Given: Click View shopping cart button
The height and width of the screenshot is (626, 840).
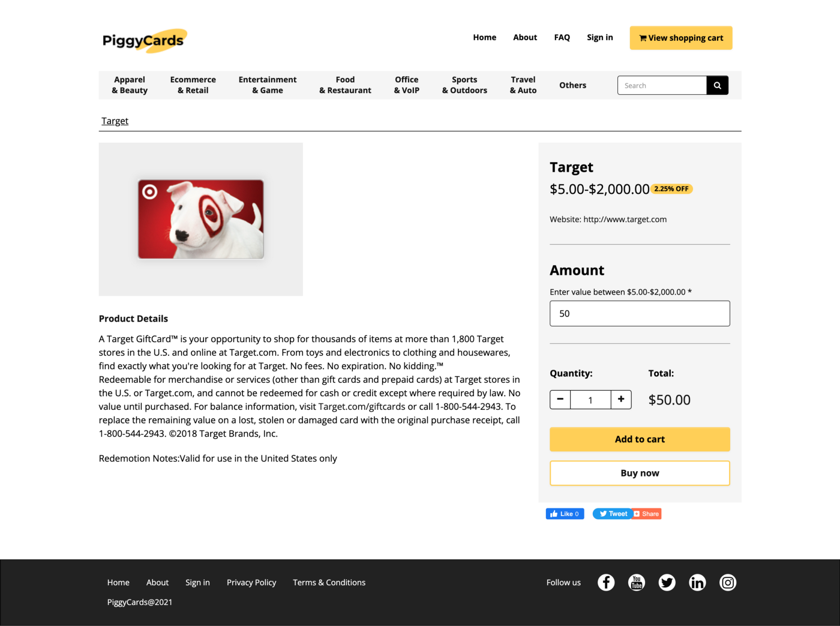Looking at the screenshot, I should click(681, 38).
